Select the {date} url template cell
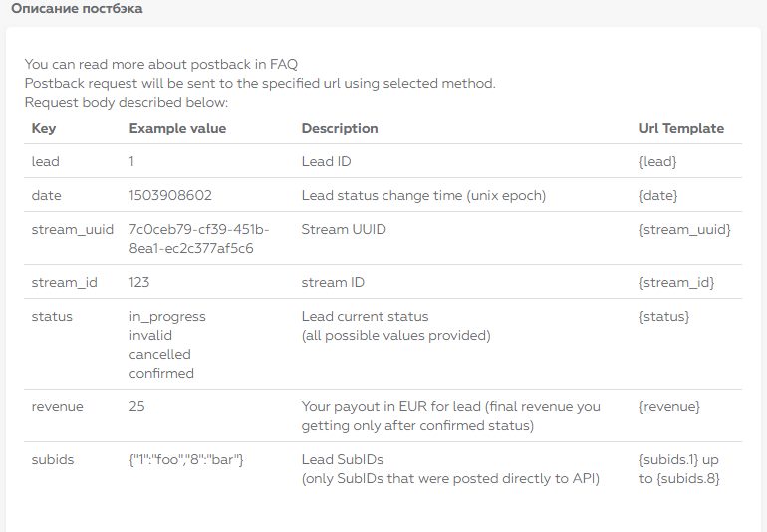The width and height of the screenshot is (767, 532). click(659, 196)
